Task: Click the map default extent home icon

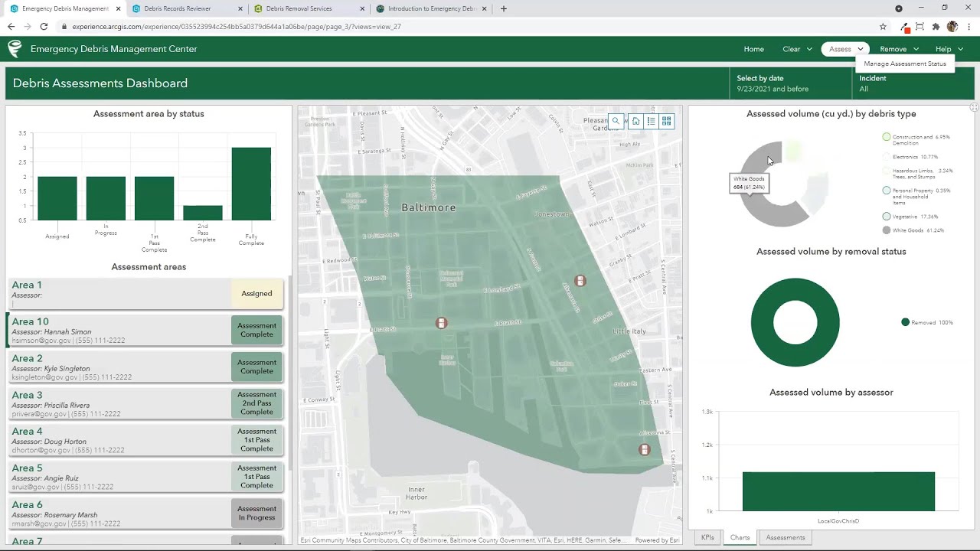Action: 635,121
